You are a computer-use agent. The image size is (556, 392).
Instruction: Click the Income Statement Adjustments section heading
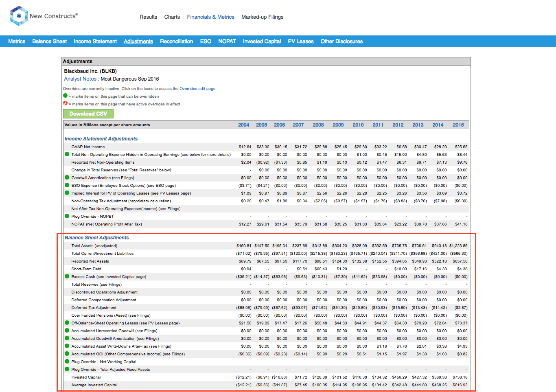click(x=101, y=139)
